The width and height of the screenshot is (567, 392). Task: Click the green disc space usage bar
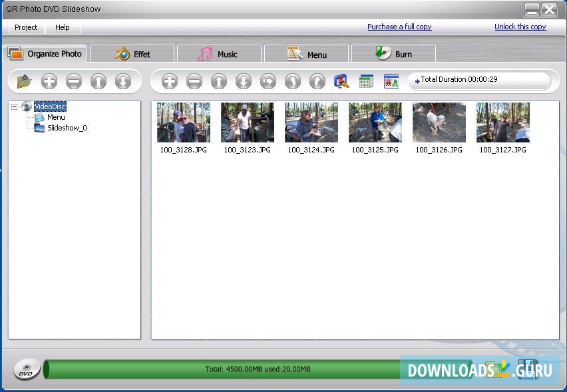(258, 369)
